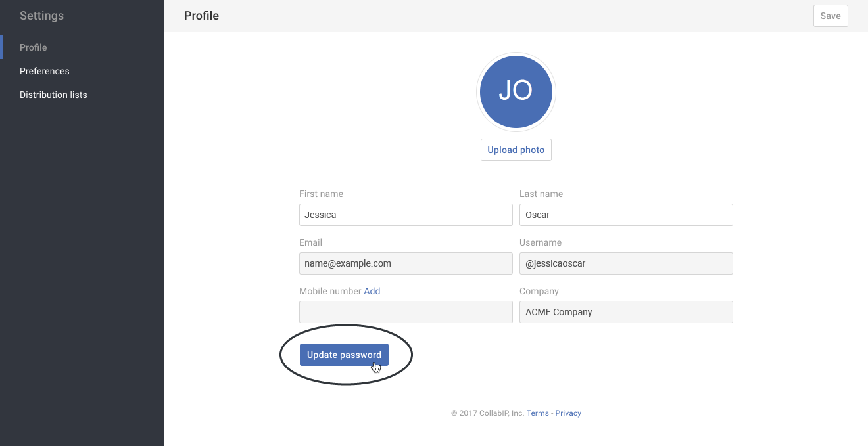Click the Company field showing ACME Company
Screen dimensions: 868x446
[625, 312]
